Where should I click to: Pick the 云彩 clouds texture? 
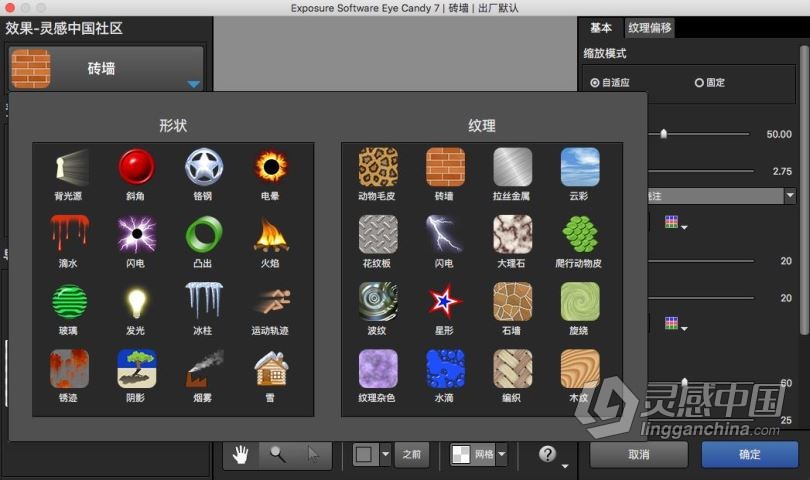[580, 167]
